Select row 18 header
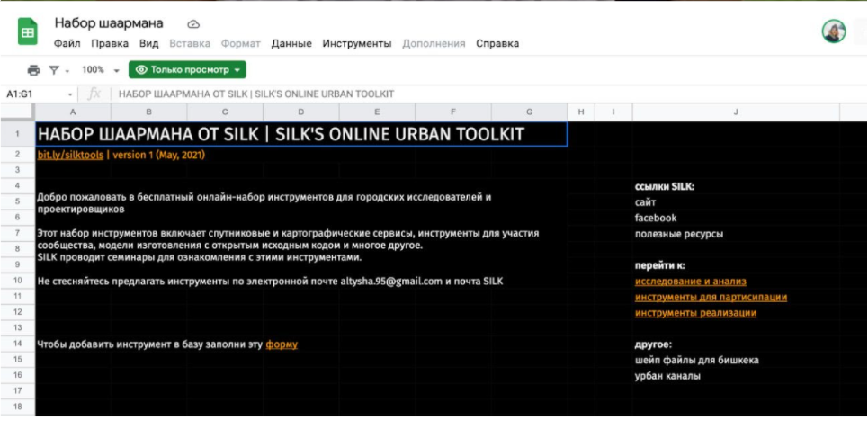 point(18,407)
